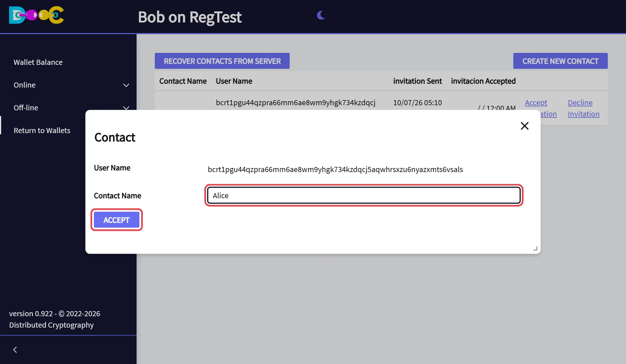626x364 pixels.
Task: Collapse sidebar with left chevron
Action: pos(15,350)
